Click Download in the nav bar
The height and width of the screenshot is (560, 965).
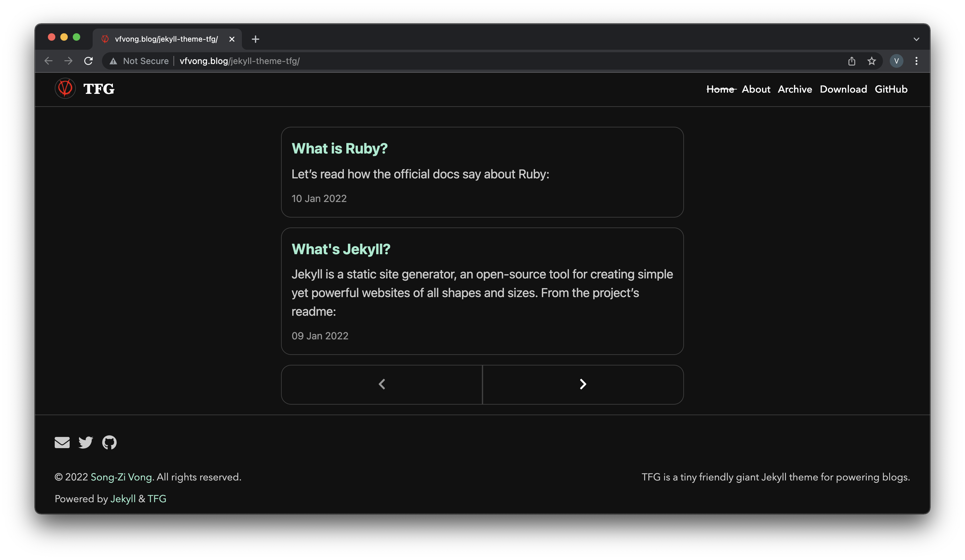844,89
